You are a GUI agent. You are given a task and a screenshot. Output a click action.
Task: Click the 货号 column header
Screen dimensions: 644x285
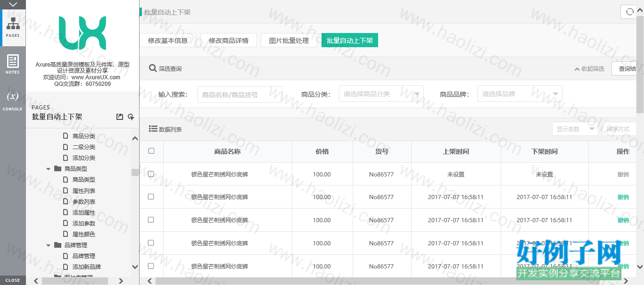[x=382, y=151]
